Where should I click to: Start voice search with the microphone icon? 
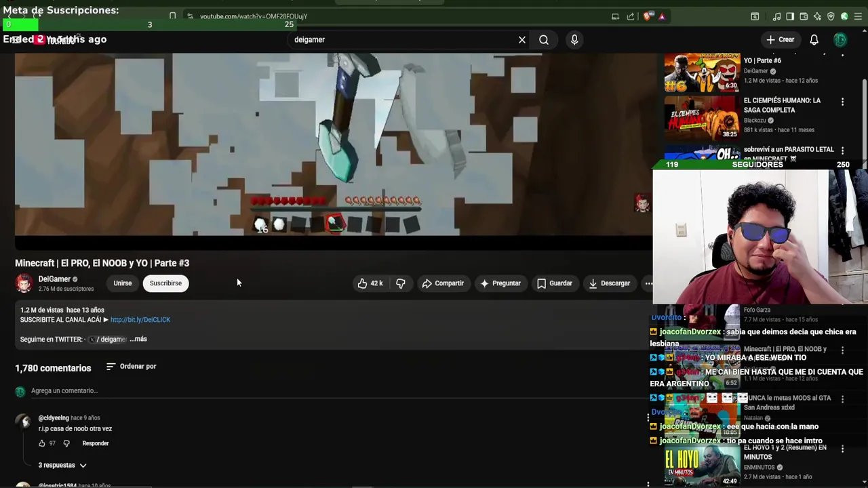(574, 40)
